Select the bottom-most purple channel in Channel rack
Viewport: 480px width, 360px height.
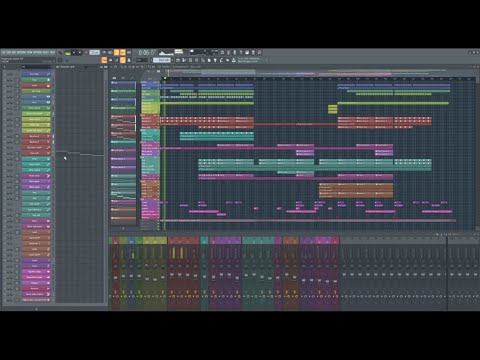pos(36,300)
